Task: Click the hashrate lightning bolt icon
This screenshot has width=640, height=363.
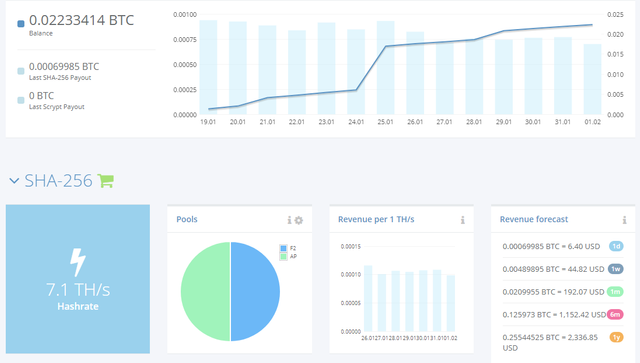Action: [x=78, y=262]
